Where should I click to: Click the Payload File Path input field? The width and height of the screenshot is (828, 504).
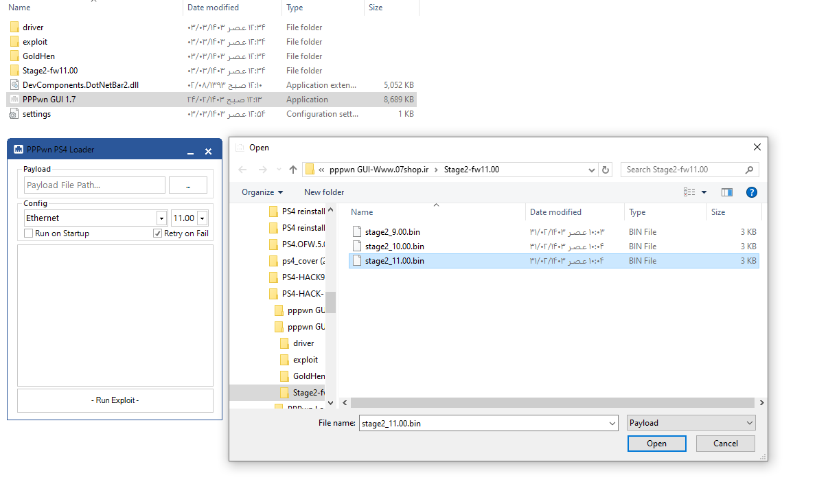(95, 185)
